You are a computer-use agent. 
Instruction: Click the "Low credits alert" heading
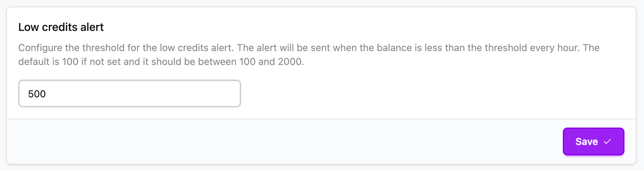[61, 27]
